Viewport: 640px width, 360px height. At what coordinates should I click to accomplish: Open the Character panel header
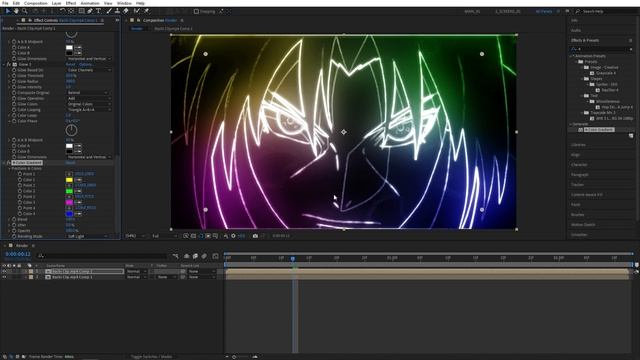point(579,164)
